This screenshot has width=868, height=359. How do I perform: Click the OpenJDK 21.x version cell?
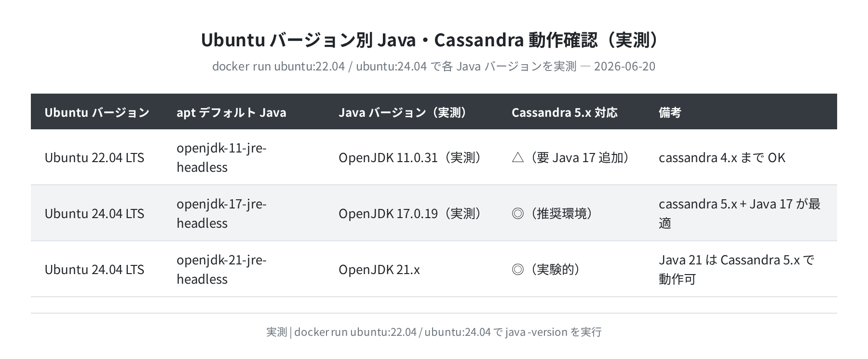379,269
